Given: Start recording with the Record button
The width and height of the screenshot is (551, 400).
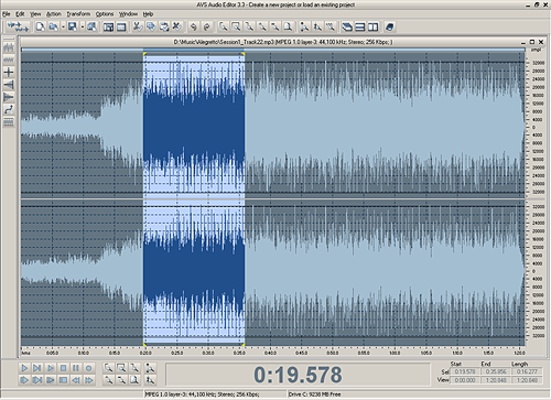Looking at the screenshot, I should tap(89, 368).
